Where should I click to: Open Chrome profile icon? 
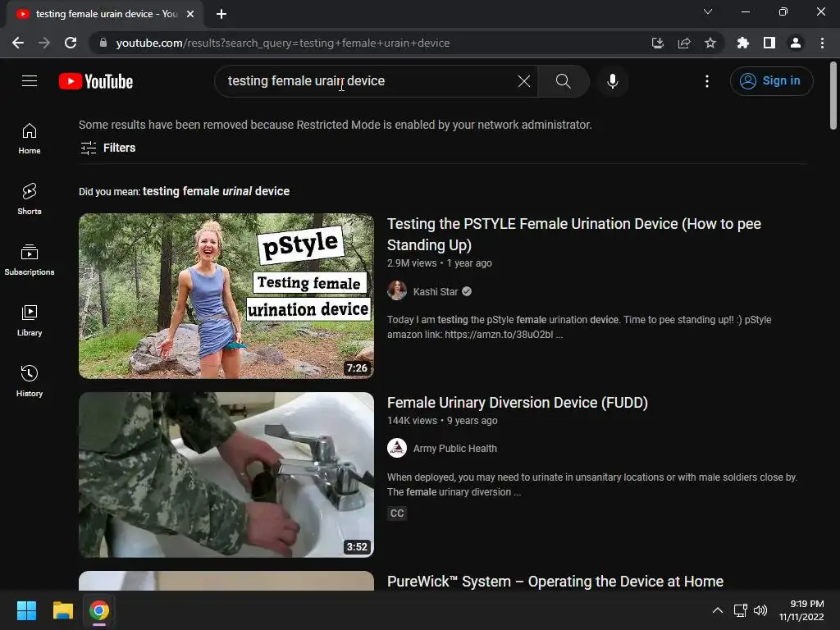(795, 43)
